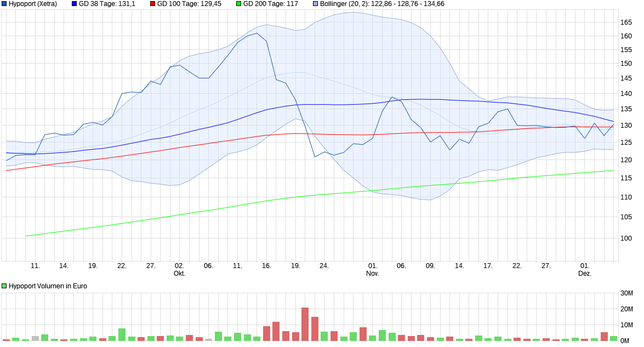The width and height of the screenshot is (644, 347).
Task: Click the GD 100 Tage red legend square
Action: pyautogui.click(x=153, y=4)
